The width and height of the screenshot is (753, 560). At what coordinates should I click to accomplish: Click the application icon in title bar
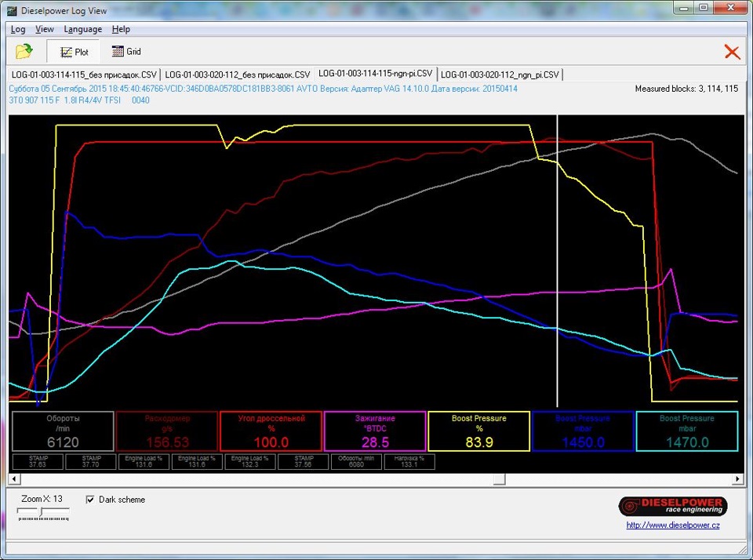click(x=11, y=9)
